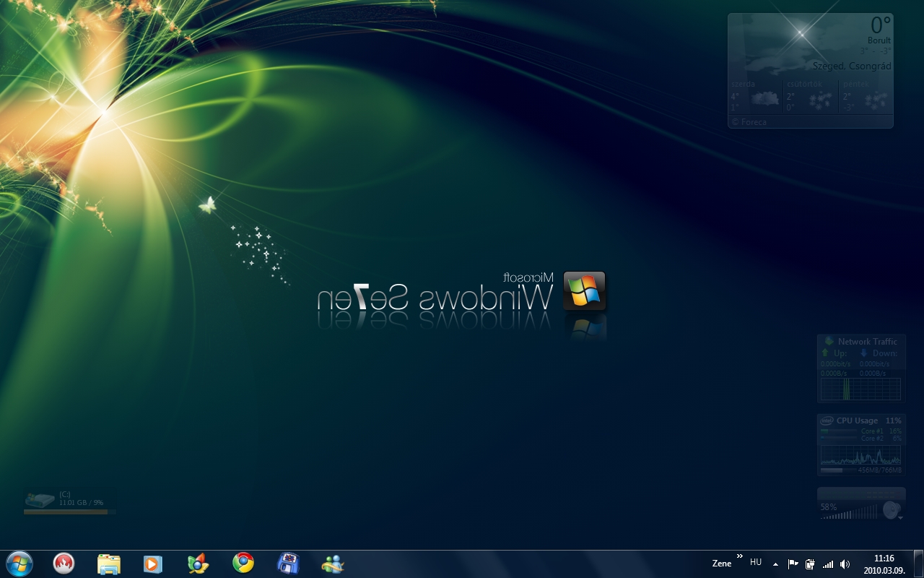Launch Windows Media Player taskbar icon
Screen dimensions: 924x578
tap(153, 564)
